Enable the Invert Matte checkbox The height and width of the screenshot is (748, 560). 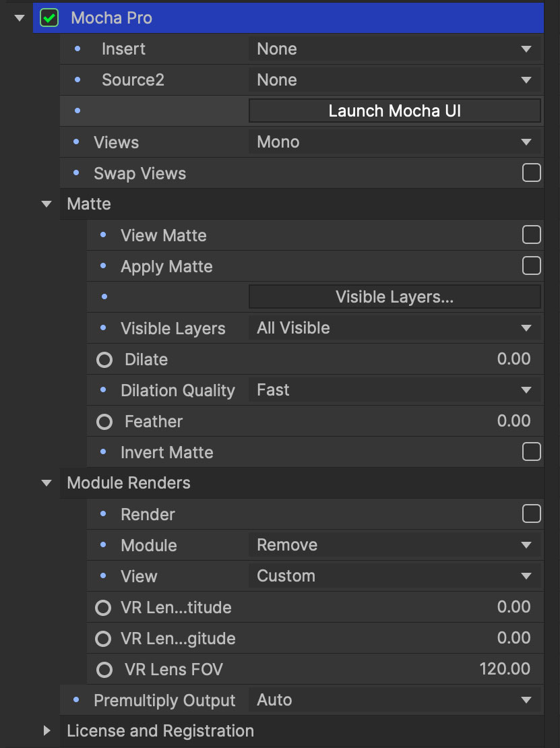(x=532, y=451)
